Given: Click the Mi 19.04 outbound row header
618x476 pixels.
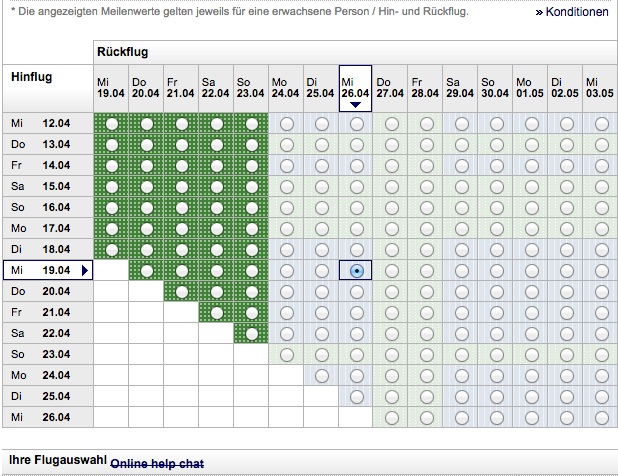Looking at the screenshot, I should 42,270.
